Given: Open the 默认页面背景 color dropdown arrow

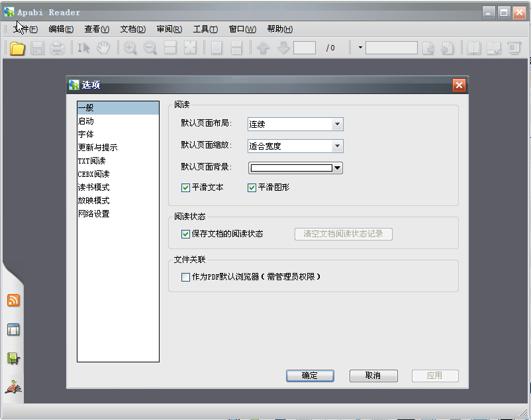Looking at the screenshot, I should point(337,168).
